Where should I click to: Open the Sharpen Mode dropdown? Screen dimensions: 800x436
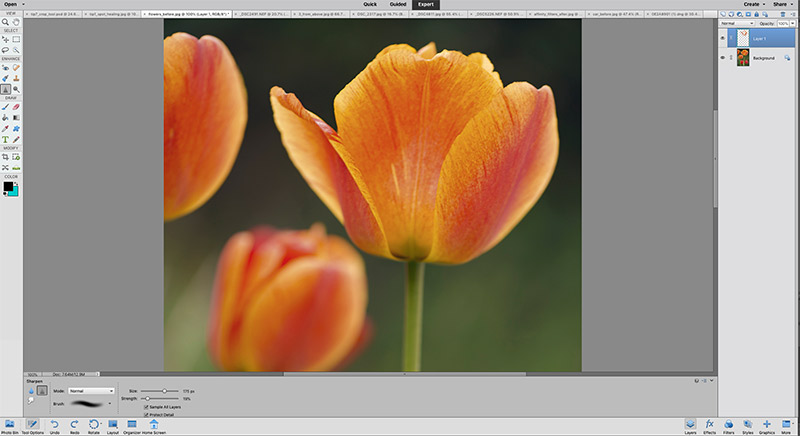point(91,391)
